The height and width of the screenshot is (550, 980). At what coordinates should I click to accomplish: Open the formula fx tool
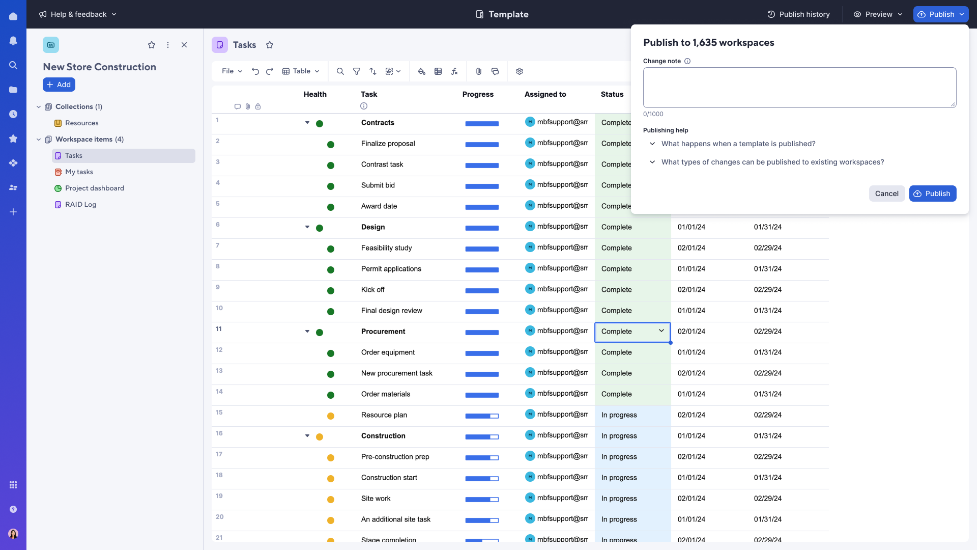point(454,71)
